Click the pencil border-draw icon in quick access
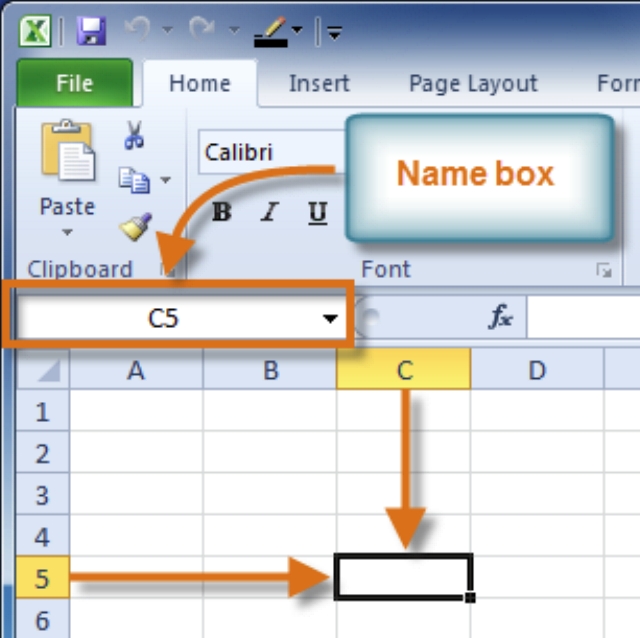This screenshot has height=638, width=640. tap(271, 32)
